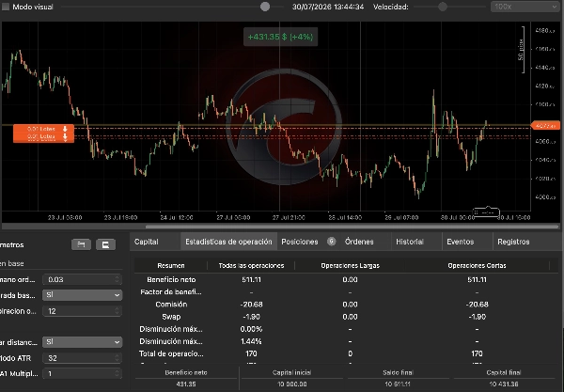
Task: Click the footer Beneficio neto value 431.35
Action: (186, 384)
